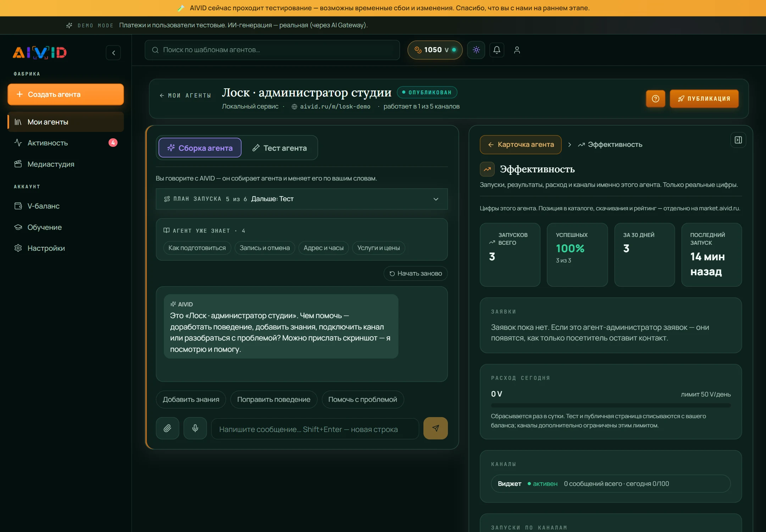Select the Адрес и часы knowledge chip

tap(323, 248)
